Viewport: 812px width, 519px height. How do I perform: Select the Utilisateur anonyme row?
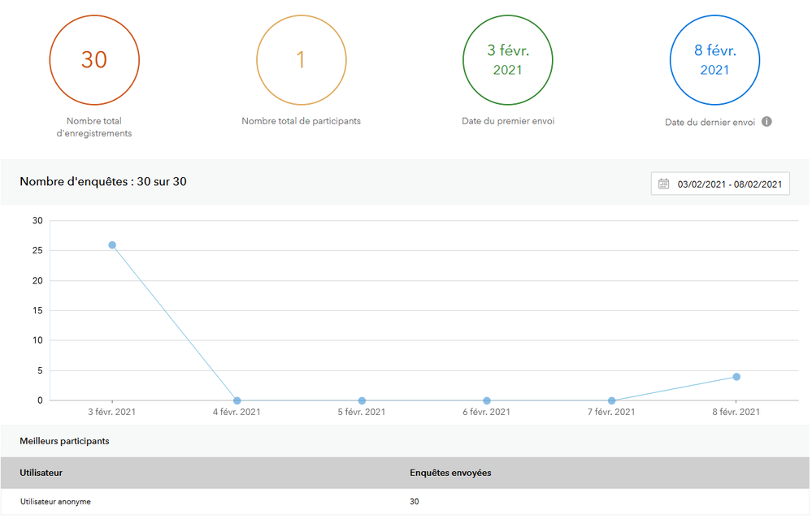coord(55,501)
